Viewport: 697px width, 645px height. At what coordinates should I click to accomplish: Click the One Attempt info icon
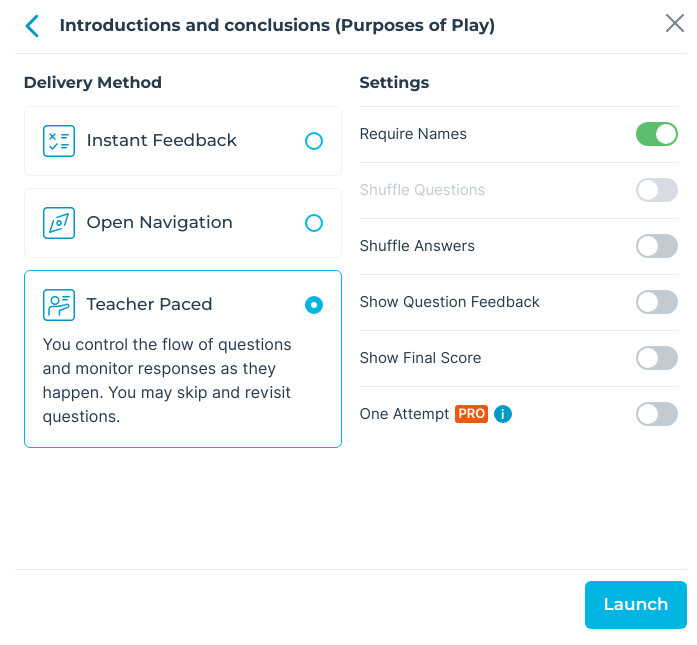(503, 414)
